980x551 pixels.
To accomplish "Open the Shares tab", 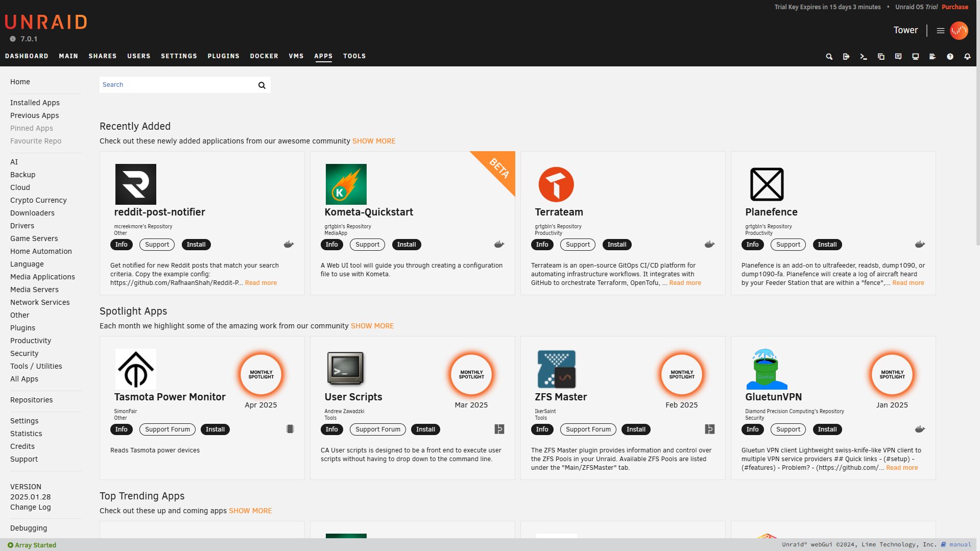I will (x=103, y=56).
